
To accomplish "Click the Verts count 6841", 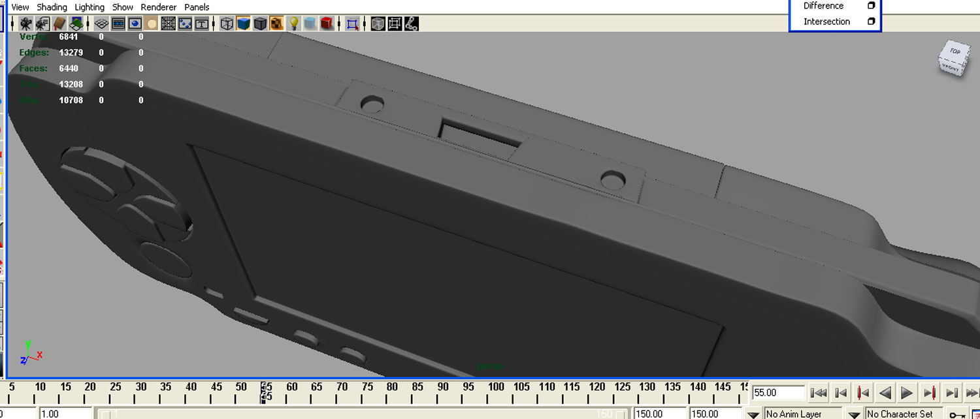I will coord(69,37).
